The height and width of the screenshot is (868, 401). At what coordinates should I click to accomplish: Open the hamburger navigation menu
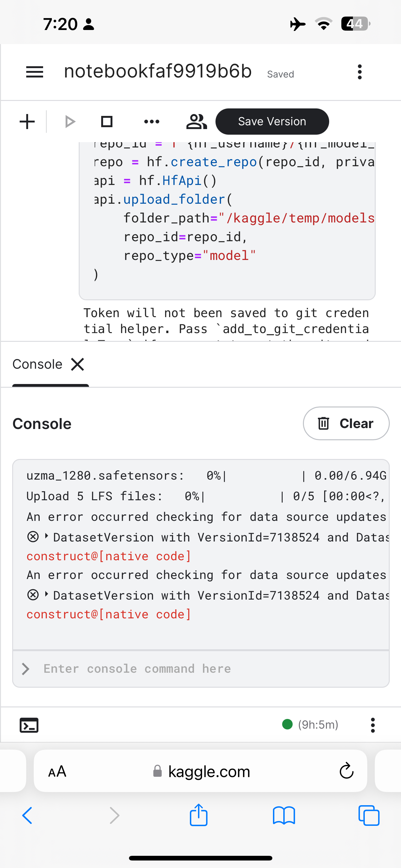[35, 72]
